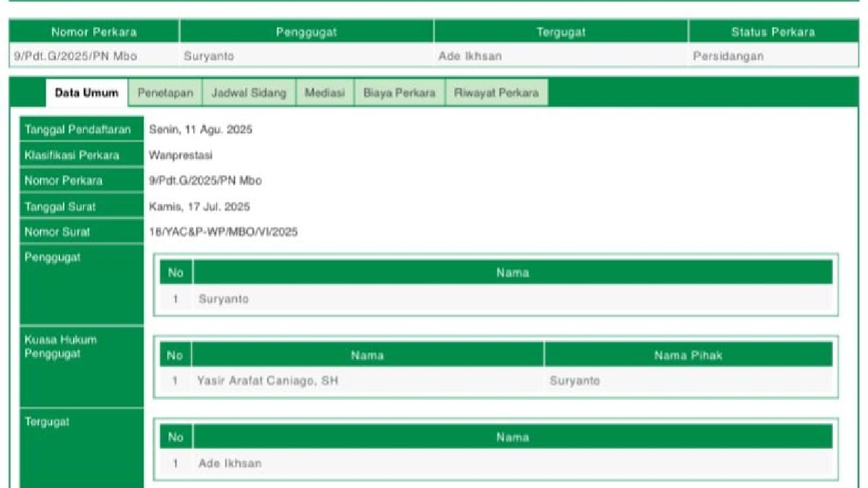Viewport: 868px width, 488px height.
Task: Click case number in top summary row
Action: (x=75, y=56)
